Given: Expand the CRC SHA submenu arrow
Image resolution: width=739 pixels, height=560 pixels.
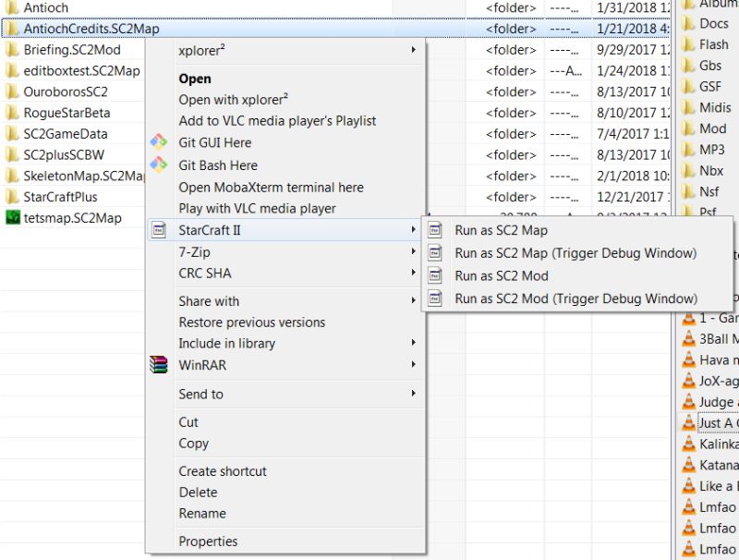Looking at the screenshot, I should pos(413,273).
